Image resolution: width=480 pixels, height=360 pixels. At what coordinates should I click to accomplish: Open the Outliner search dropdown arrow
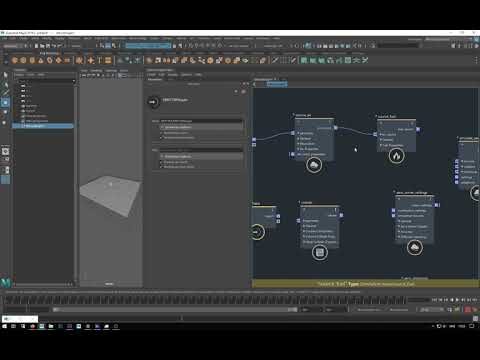(74, 81)
